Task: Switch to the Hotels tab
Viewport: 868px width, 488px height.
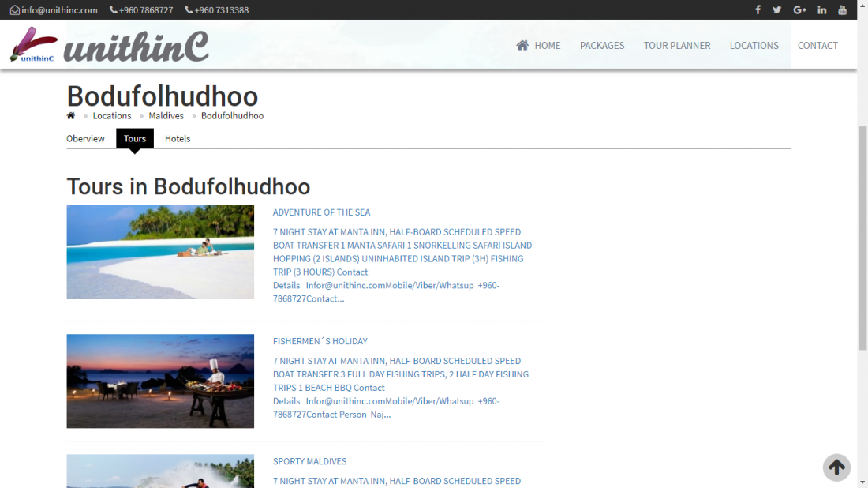Action: point(178,138)
